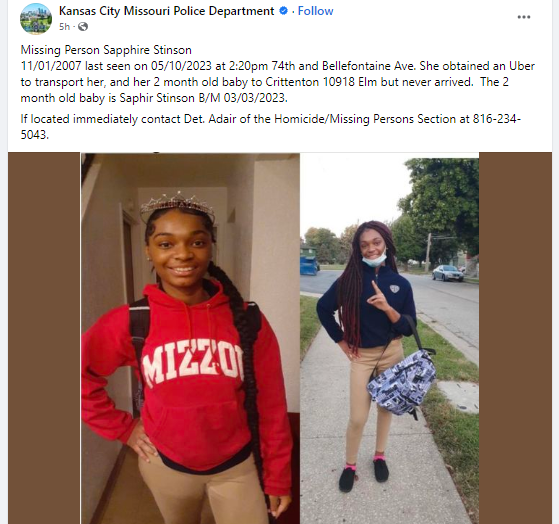559x524 pixels.
Task: Click the phone number 816-234-5043 text
Action: pos(271,127)
